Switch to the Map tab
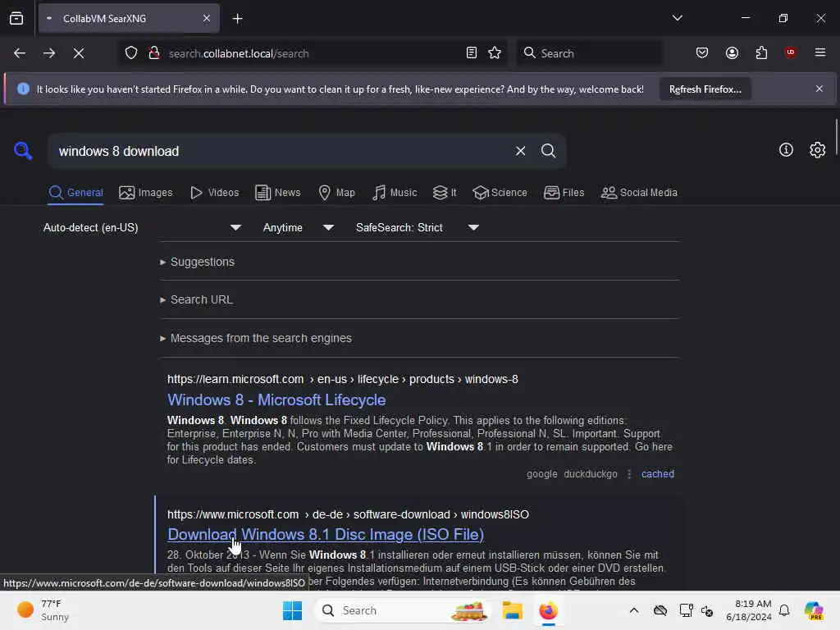This screenshot has width=840, height=630. [336, 193]
